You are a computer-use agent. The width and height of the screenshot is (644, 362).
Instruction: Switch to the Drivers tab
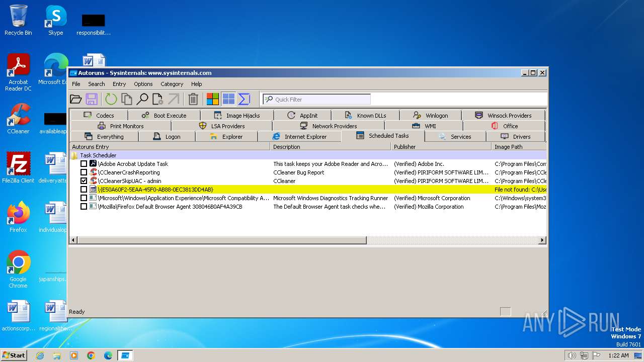coord(516,136)
